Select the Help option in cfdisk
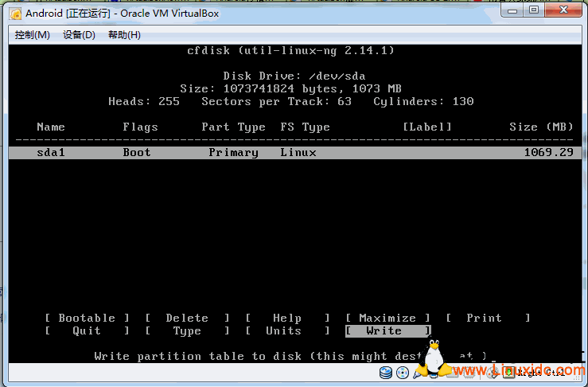Viewport: 588px width, 387px height. (x=287, y=318)
